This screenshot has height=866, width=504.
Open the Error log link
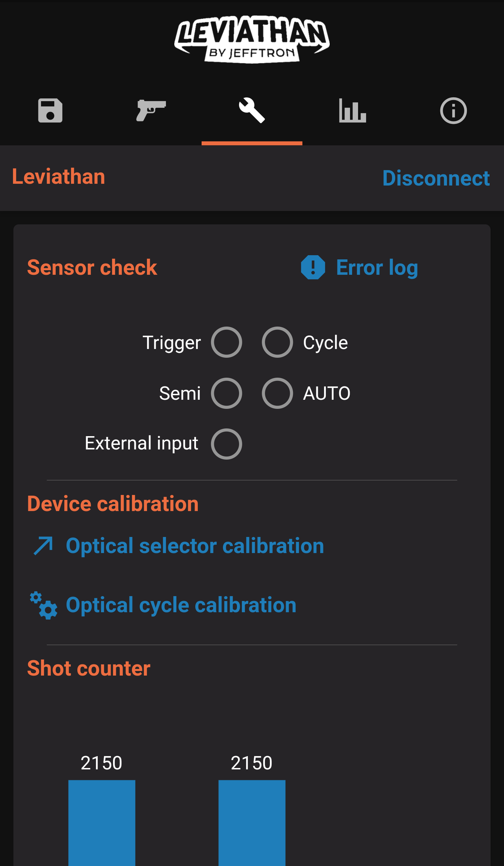(377, 268)
